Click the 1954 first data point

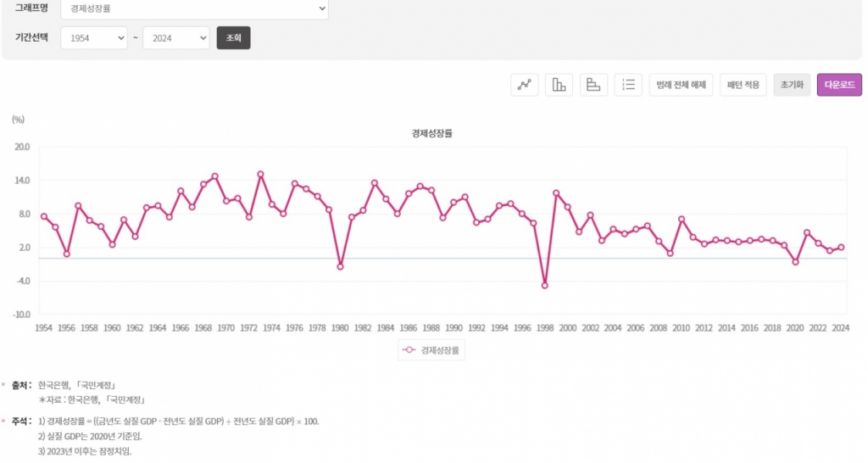coord(44,216)
